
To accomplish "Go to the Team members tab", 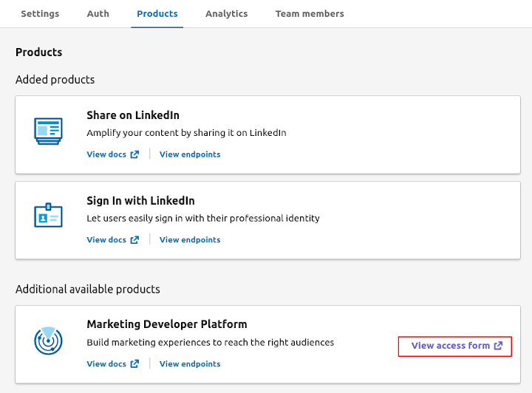I will pos(310,14).
